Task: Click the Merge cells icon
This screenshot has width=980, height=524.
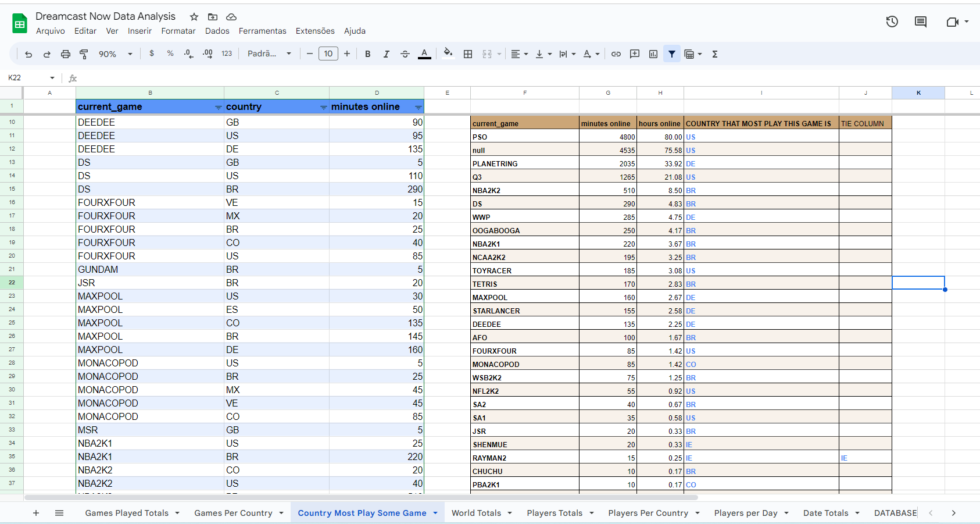Action: [x=487, y=54]
